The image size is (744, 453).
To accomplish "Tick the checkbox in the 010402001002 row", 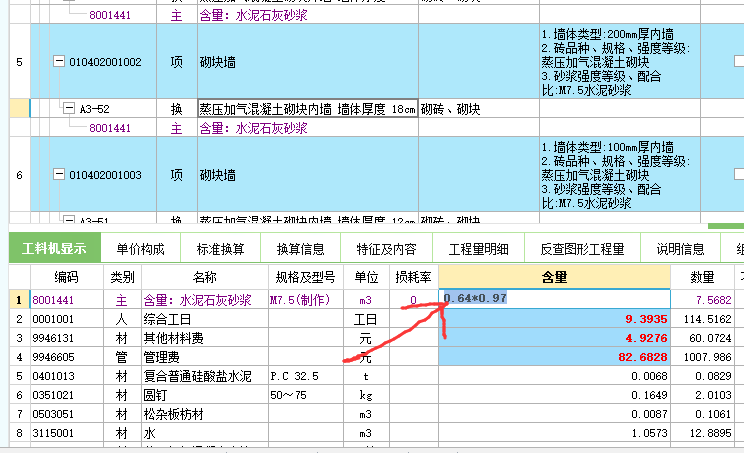I will tap(739, 61).
